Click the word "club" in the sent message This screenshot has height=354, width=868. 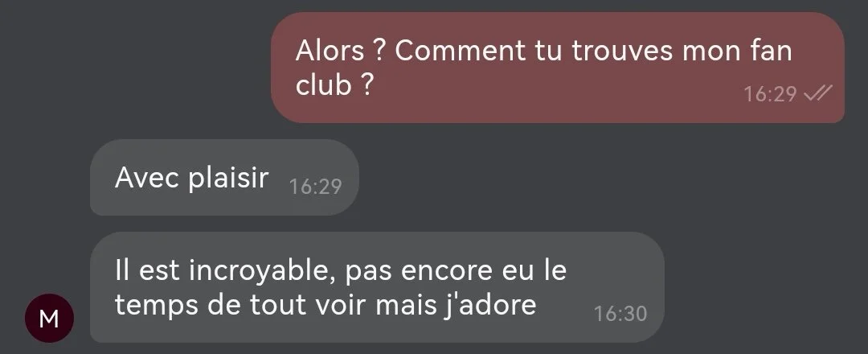coord(324,84)
